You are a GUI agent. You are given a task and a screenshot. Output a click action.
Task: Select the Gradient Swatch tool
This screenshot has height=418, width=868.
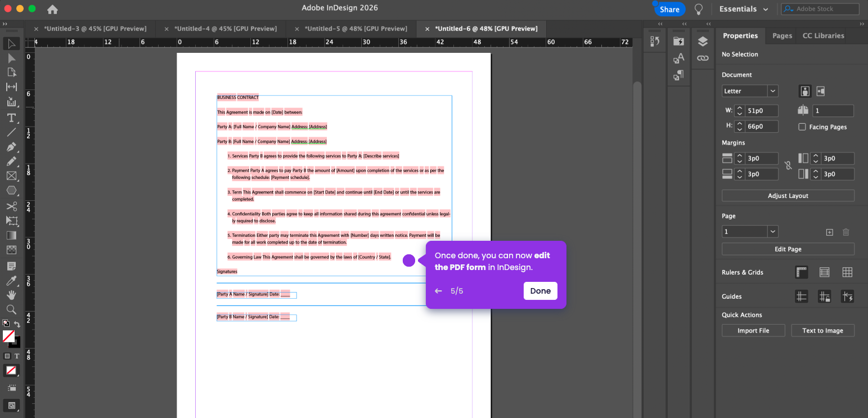(x=11, y=235)
